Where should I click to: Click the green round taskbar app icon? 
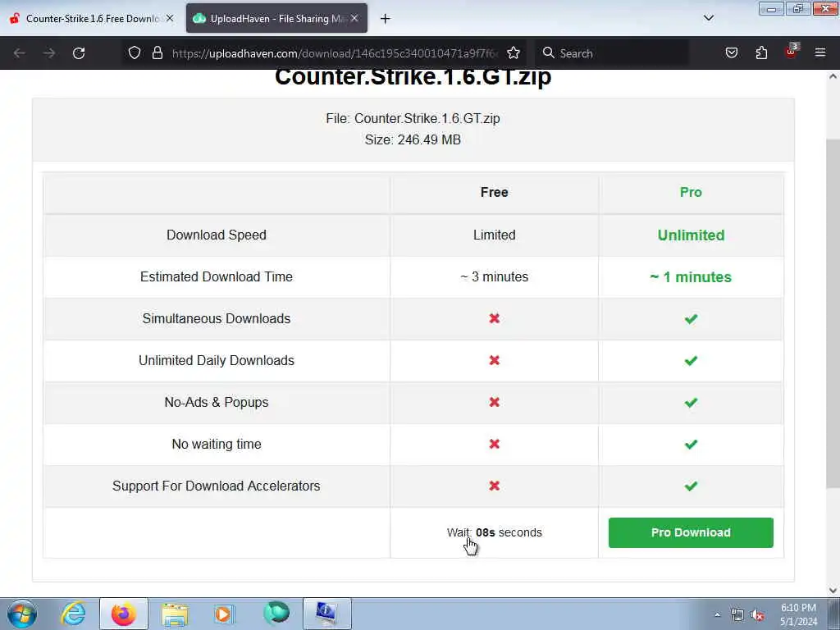coord(276,613)
